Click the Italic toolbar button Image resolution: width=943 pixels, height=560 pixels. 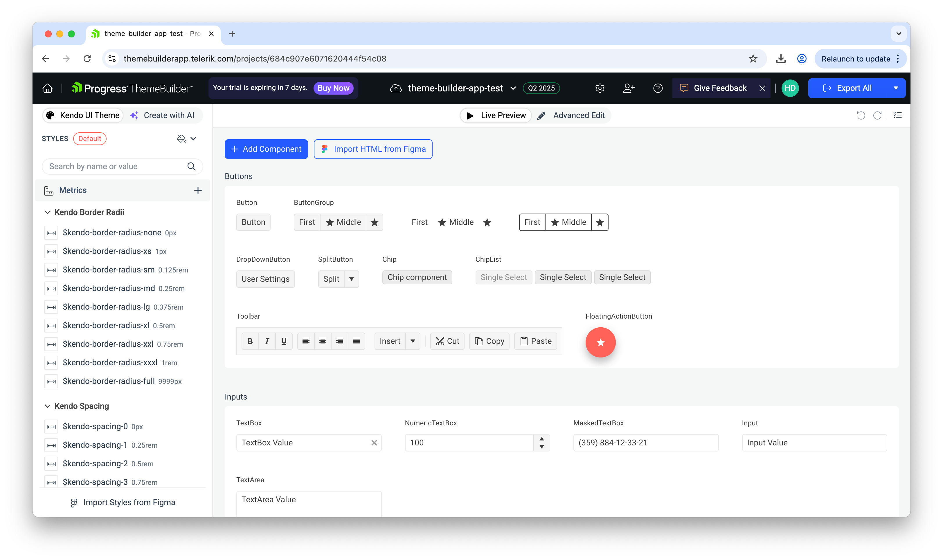coord(267,341)
